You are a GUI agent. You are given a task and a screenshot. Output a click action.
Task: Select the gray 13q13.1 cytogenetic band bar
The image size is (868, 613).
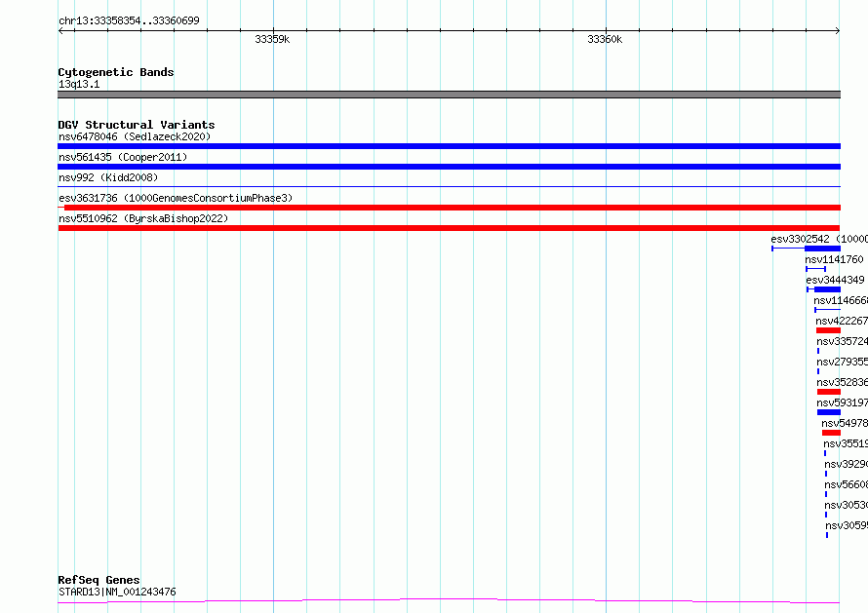pos(449,95)
